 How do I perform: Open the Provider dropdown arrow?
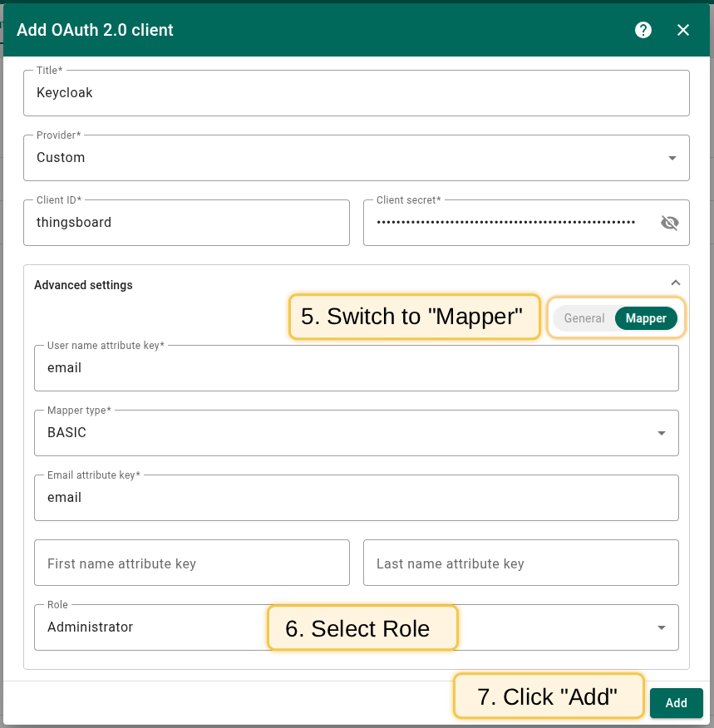[x=672, y=158]
